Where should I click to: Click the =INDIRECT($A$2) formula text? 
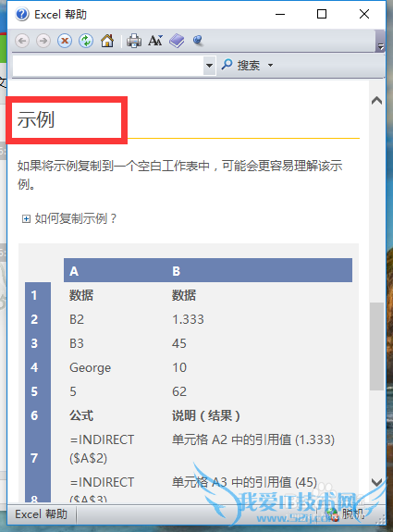(x=102, y=449)
